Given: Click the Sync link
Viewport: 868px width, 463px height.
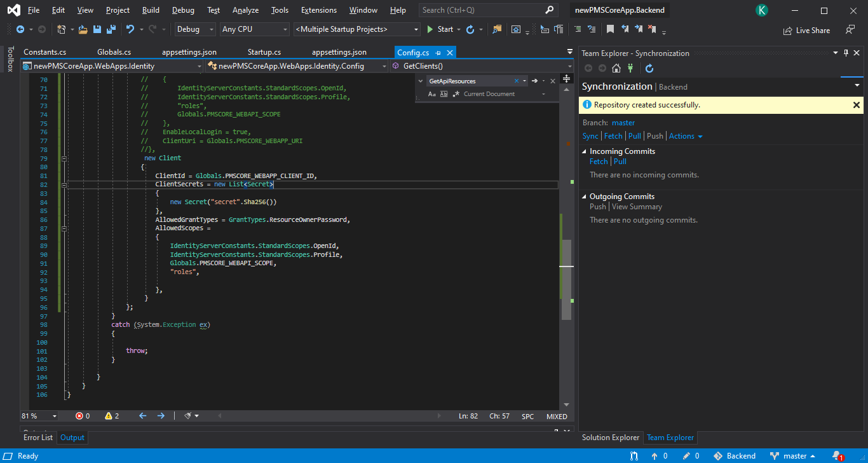Looking at the screenshot, I should [590, 136].
